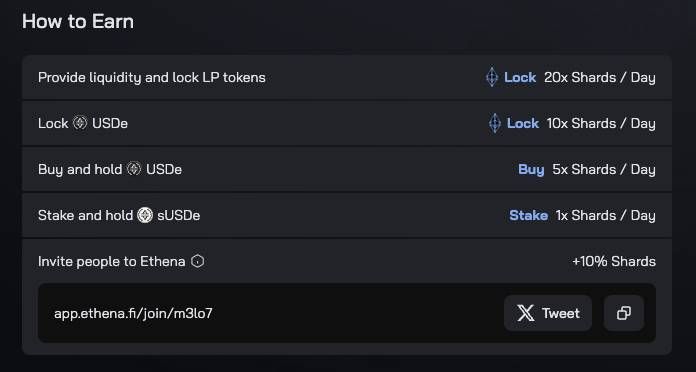Open Lock link for 20x Shards
Image resolution: width=696 pixels, height=372 pixels.
520,78
